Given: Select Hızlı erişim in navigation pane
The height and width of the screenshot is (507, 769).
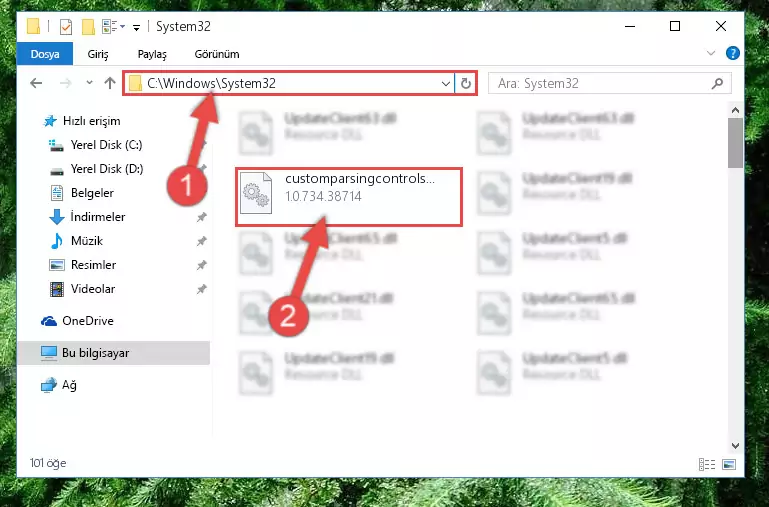Looking at the screenshot, I should (91, 121).
